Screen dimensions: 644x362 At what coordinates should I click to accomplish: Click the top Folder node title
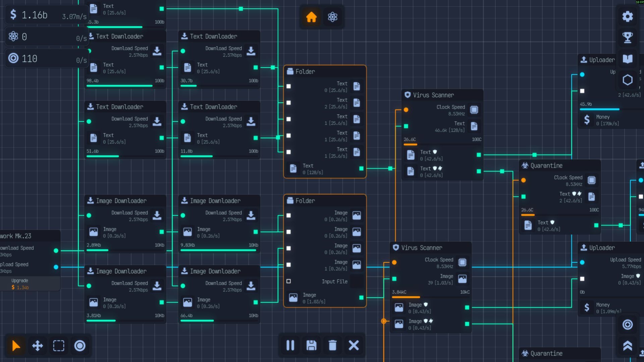(305, 71)
